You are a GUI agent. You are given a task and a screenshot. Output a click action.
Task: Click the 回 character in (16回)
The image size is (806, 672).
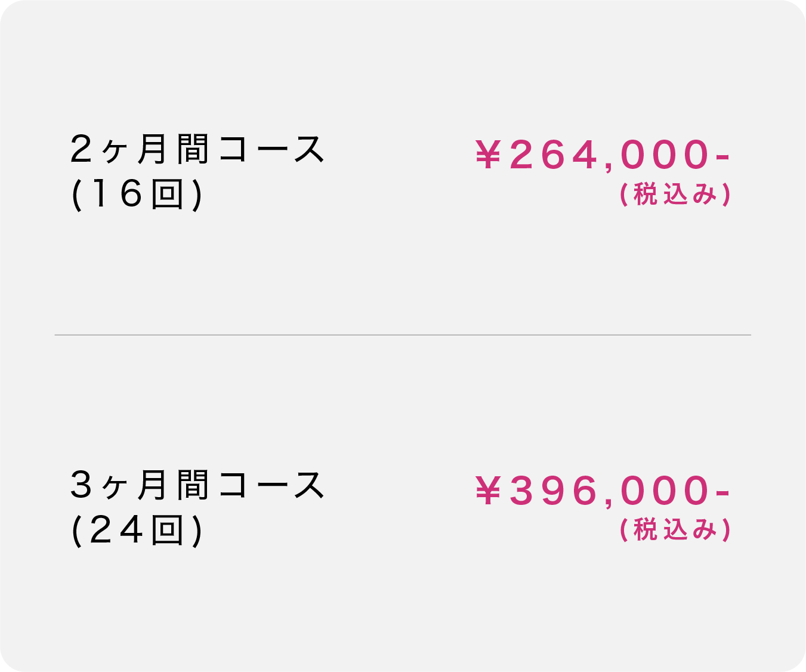pyautogui.click(x=167, y=195)
